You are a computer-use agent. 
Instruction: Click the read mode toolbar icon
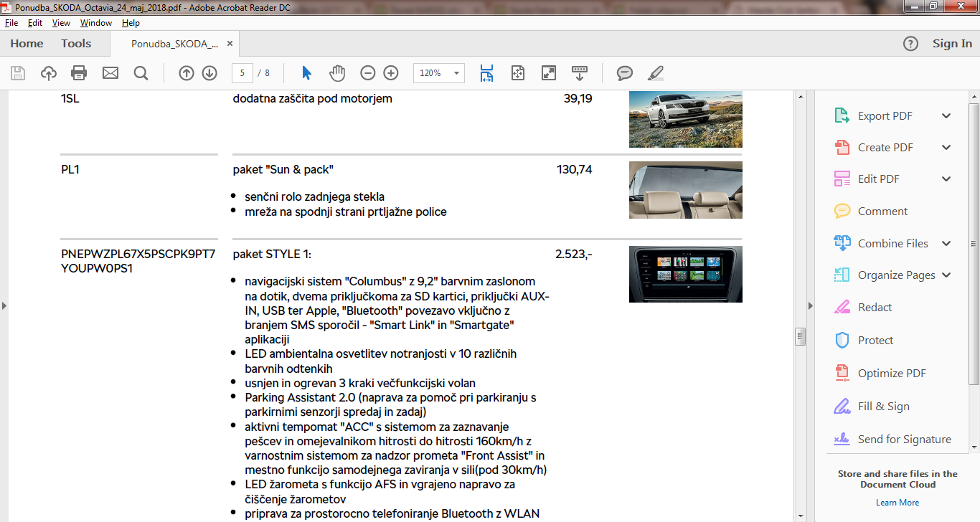point(580,73)
